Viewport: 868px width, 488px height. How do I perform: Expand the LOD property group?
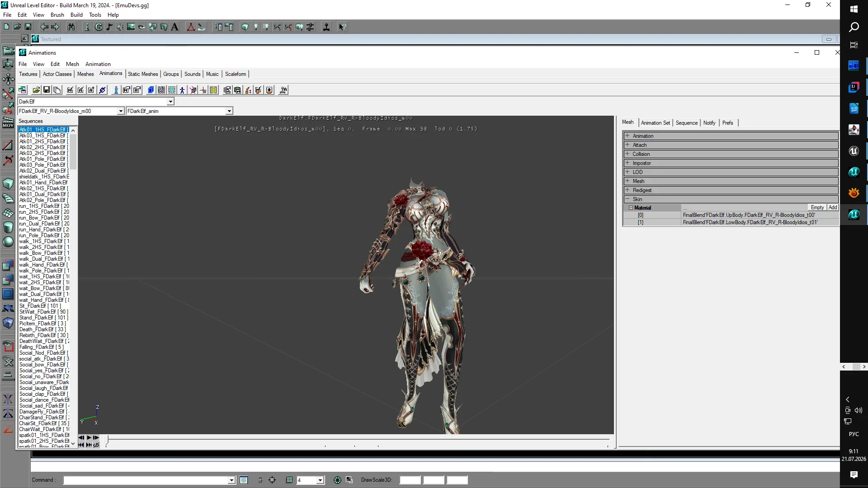pyautogui.click(x=627, y=172)
